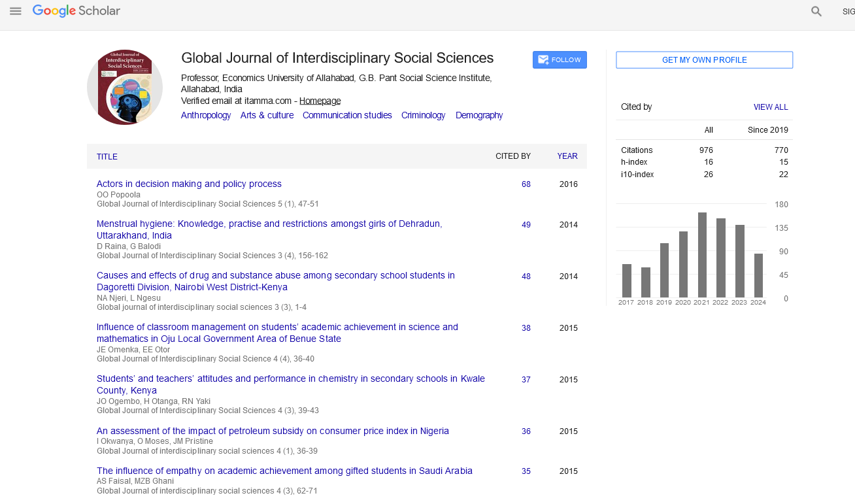The height and width of the screenshot is (504, 855).
Task: Open VIEW ALL citations link
Action: click(771, 107)
